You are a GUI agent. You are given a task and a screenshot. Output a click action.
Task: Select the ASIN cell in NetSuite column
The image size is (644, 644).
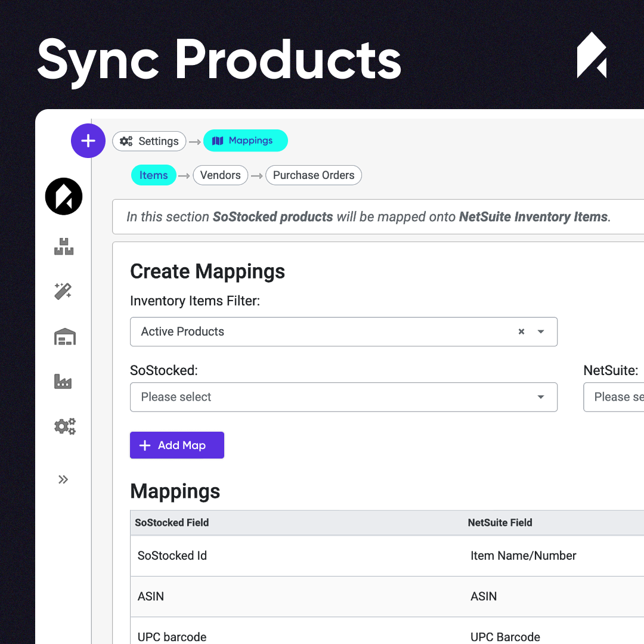point(484,596)
